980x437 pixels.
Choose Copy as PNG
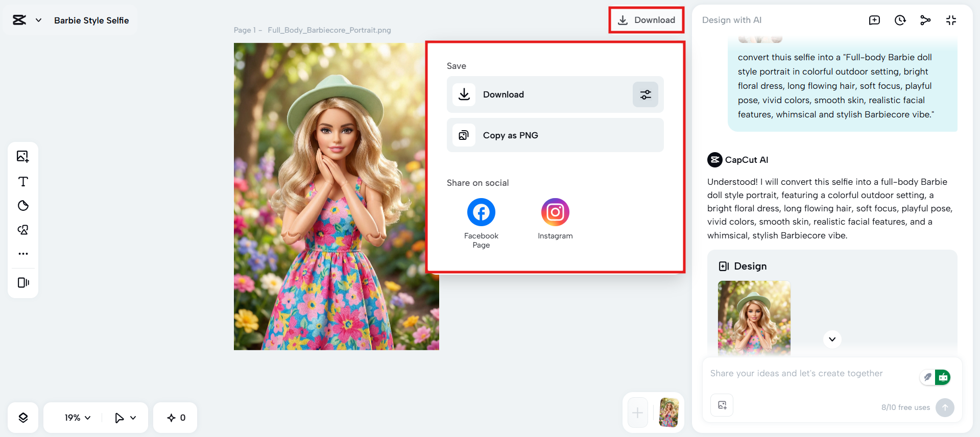(555, 135)
